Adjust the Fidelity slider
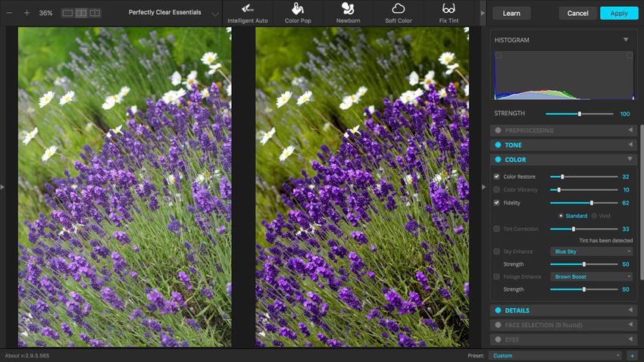Viewport: 644px width, 362px height. 584,203
